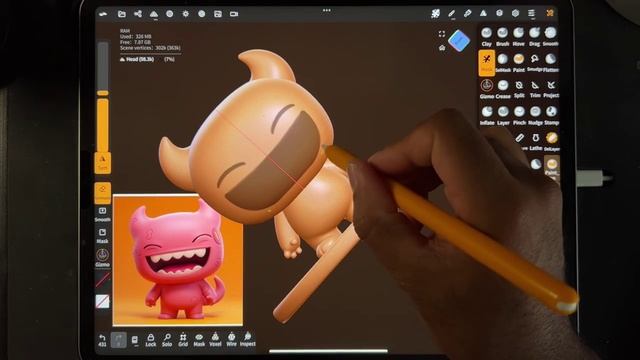Select the Brush sculpt tool

click(x=502, y=36)
